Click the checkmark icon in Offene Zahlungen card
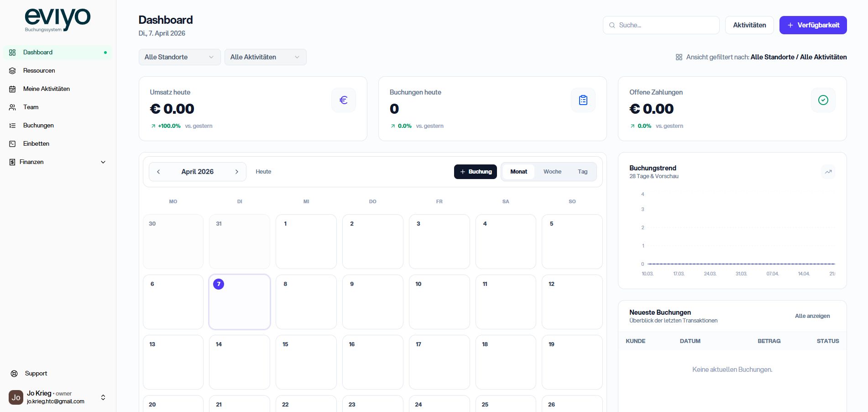This screenshot has height=412, width=868. pyautogui.click(x=823, y=100)
